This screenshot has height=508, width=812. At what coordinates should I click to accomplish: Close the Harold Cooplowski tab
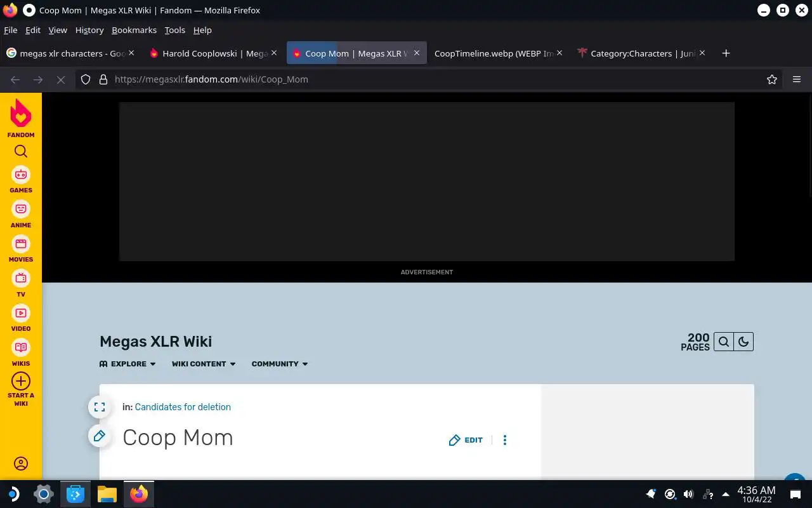point(274,53)
